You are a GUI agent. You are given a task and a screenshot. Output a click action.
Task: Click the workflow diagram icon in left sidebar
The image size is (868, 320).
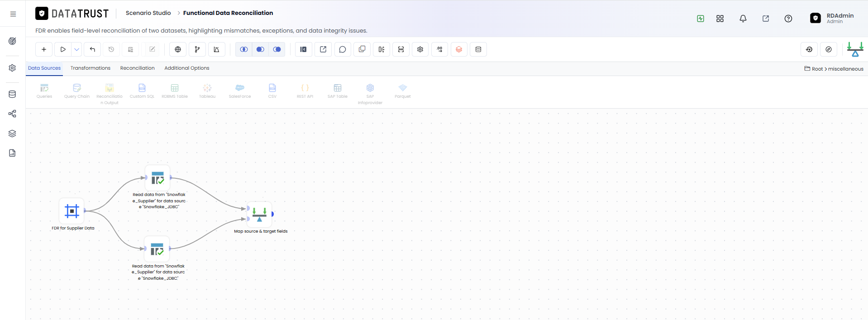pos(12,114)
